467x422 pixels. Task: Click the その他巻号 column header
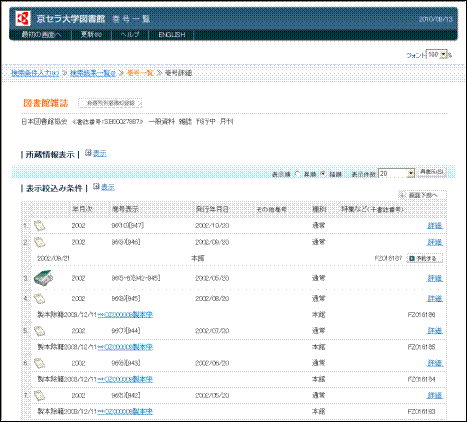pyautogui.click(x=271, y=209)
